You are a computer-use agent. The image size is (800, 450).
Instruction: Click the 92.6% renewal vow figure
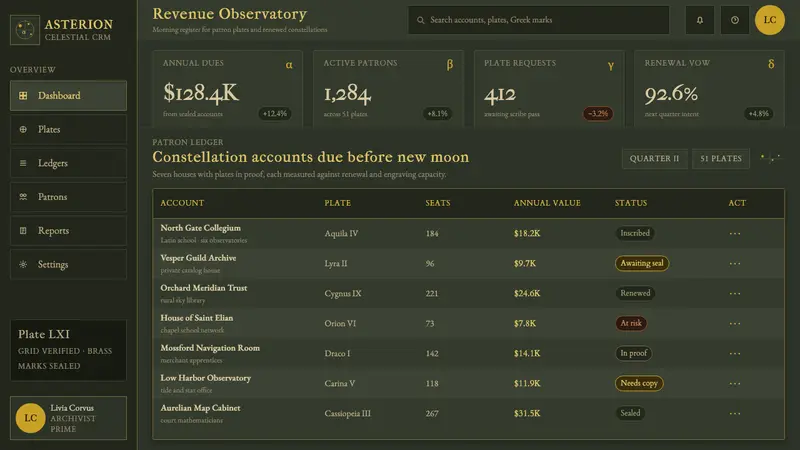pyautogui.click(x=671, y=93)
